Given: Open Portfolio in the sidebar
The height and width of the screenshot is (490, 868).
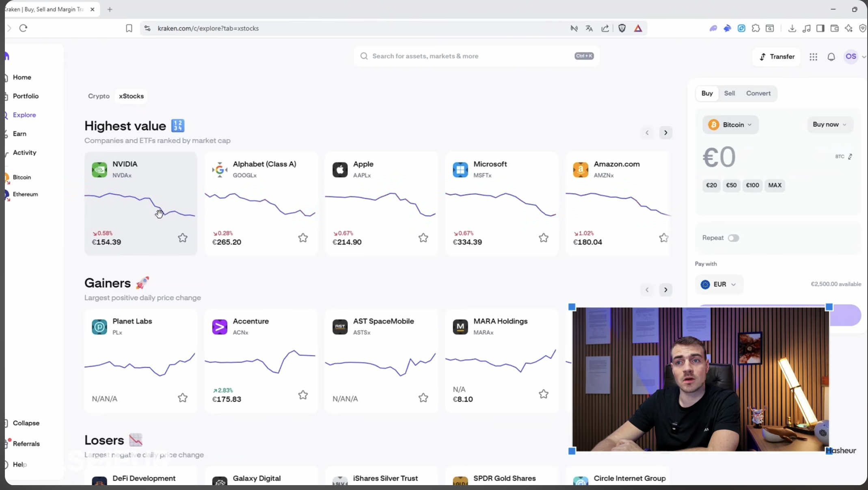Looking at the screenshot, I should pyautogui.click(x=26, y=96).
